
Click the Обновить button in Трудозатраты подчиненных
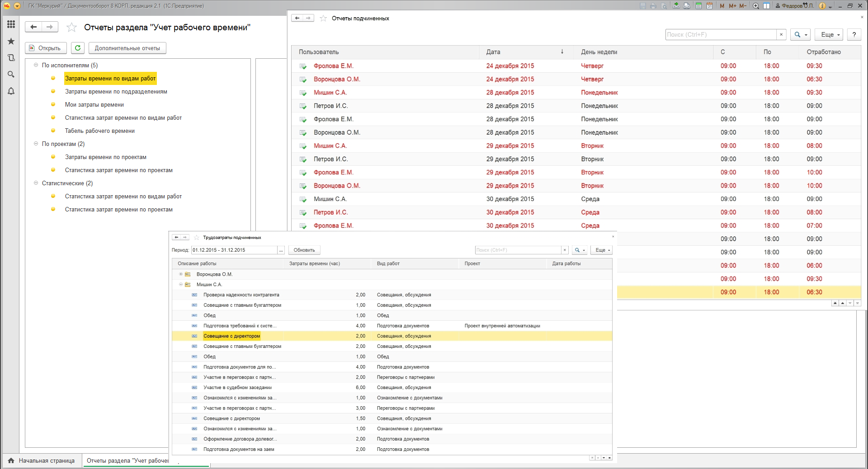pyautogui.click(x=304, y=250)
